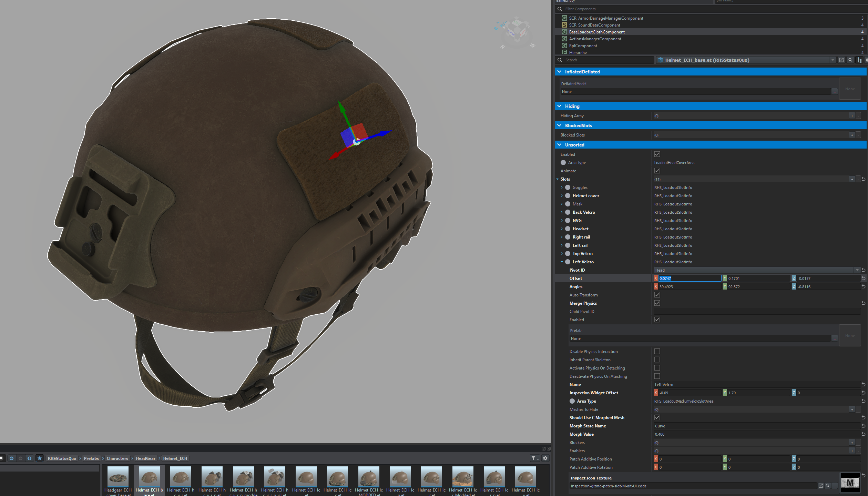Toggle the hierarchy tree view icon
Viewport: 868px width, 496px height.
click(859, 60)
